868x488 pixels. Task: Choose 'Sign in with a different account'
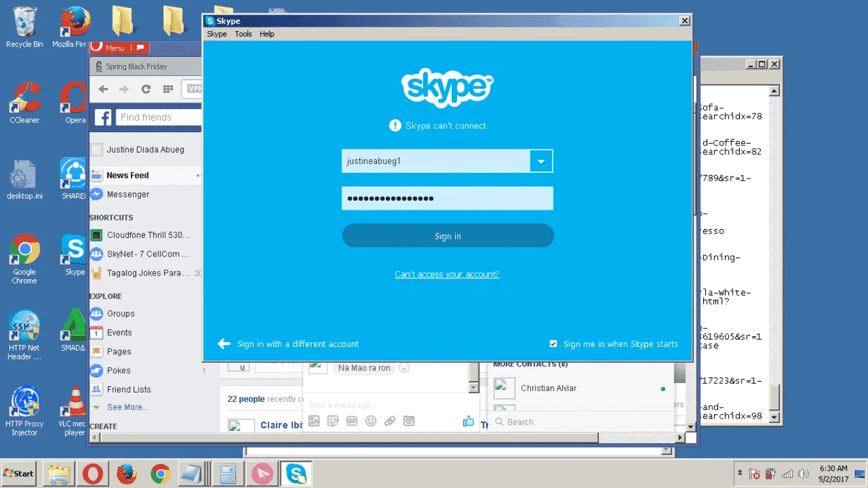(x=288, y=344)
